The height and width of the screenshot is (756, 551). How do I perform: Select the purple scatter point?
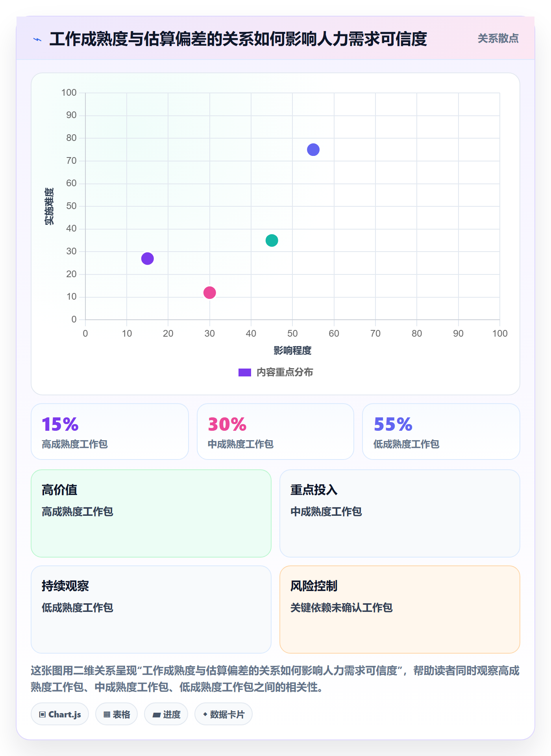[147, 259]
